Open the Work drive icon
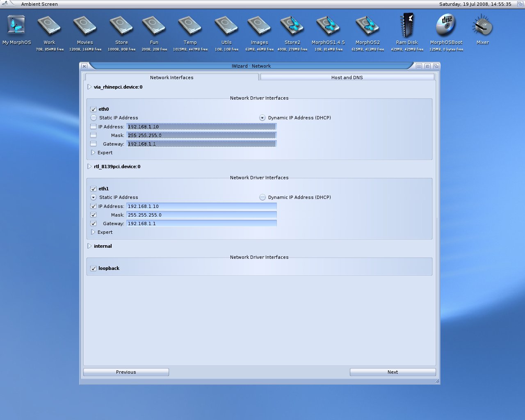525x420 pixels. pyautogui.click(x=49, y=26)
